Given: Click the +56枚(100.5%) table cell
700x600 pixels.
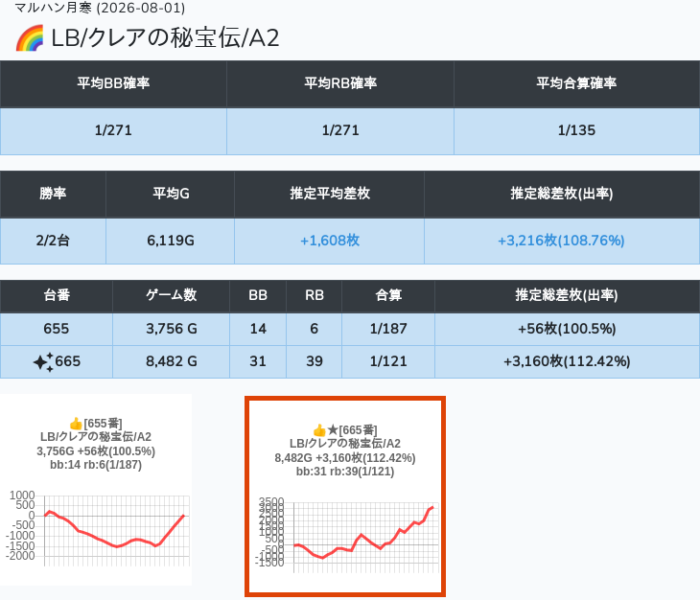Looking at the screenshot, I should click(567, 329).
